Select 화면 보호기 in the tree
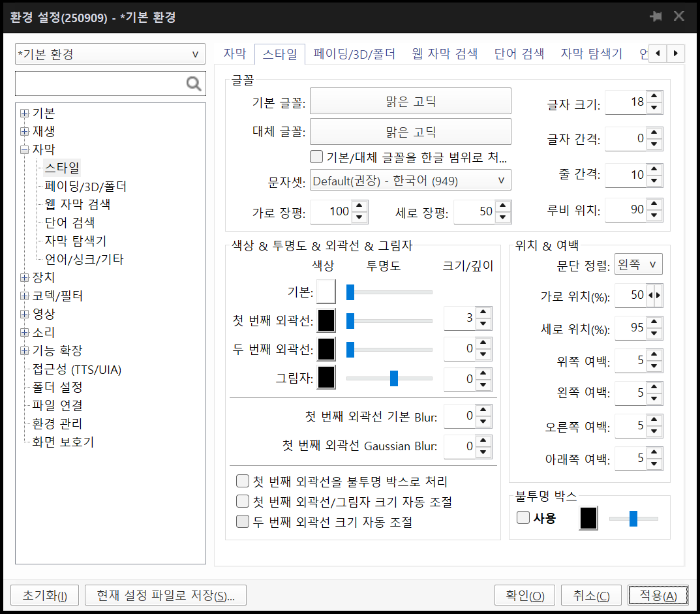Screen dimensions: 700x614 click(63, 442)
